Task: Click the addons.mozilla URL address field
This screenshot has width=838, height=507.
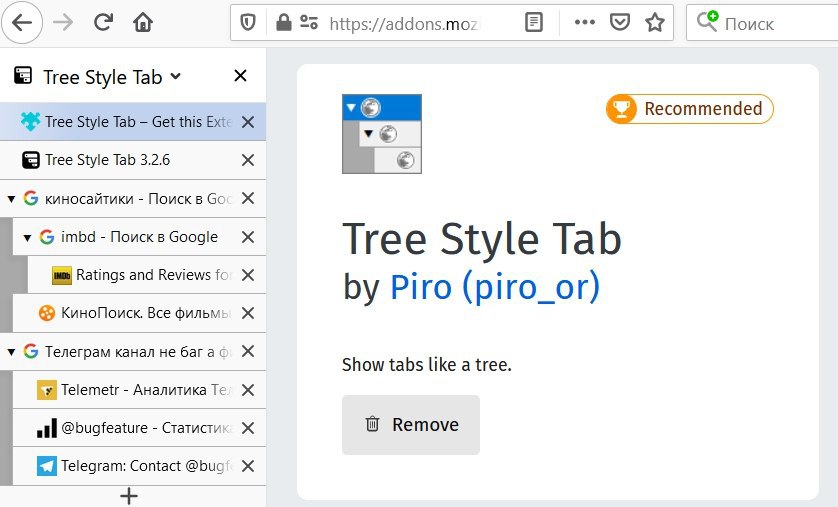Action: pos(405,24)
